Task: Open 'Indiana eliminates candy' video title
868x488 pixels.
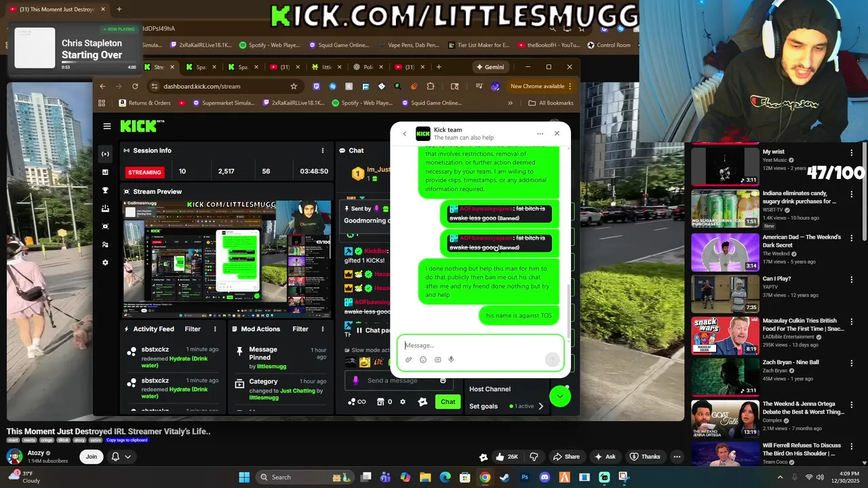Action: click(799, 197)
